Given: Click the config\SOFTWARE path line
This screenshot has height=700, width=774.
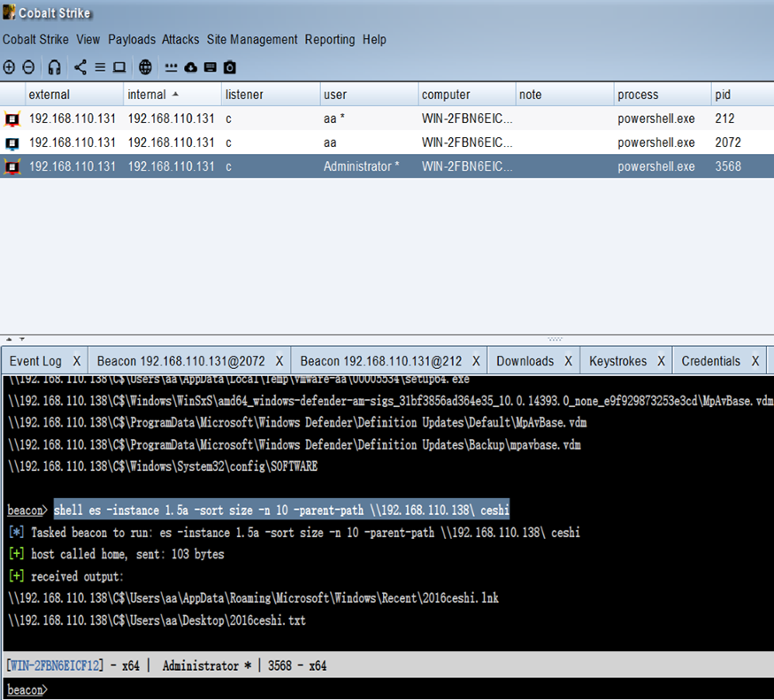Looking at the screenshot, I should [163, 466].
